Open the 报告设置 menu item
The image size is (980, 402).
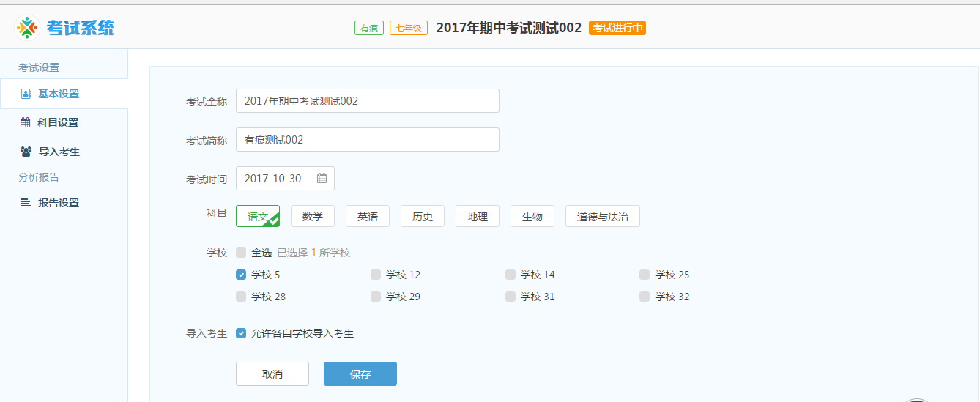[64, 203]
